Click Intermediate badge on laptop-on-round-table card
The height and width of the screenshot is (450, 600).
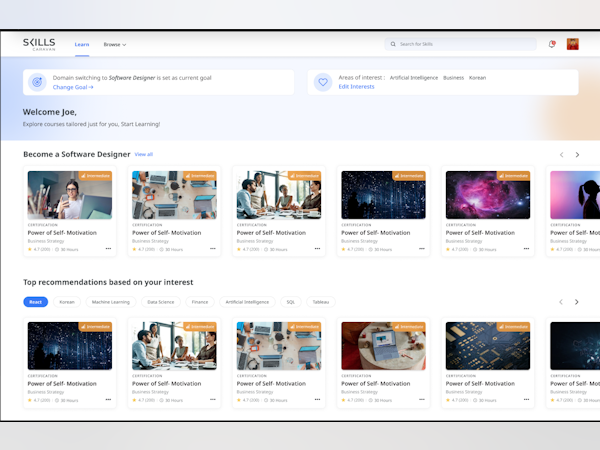click(x=409, y=326)
